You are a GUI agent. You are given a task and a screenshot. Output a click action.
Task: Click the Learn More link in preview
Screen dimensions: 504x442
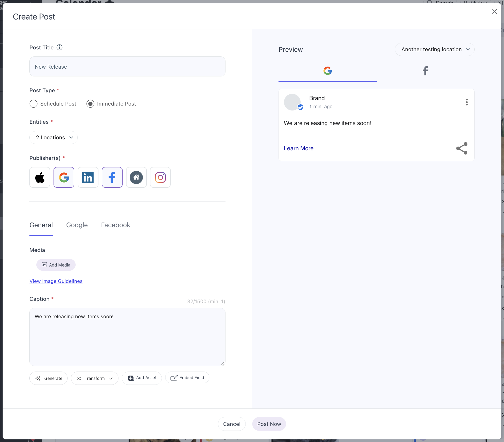(299, 148)
